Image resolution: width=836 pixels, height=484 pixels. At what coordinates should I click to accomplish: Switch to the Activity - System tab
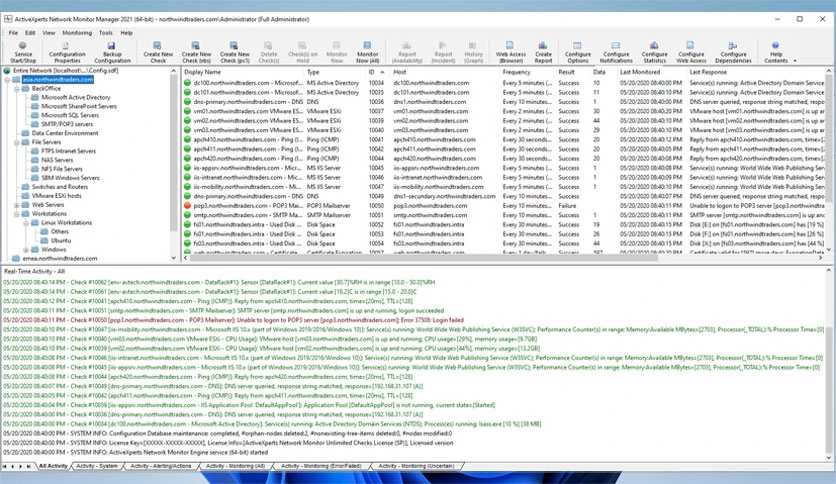(x=97, y=466)
